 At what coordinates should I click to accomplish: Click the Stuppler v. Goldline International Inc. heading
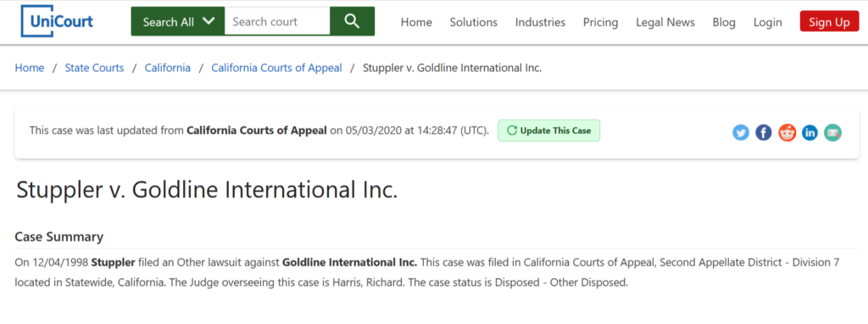tap(207, 190)
